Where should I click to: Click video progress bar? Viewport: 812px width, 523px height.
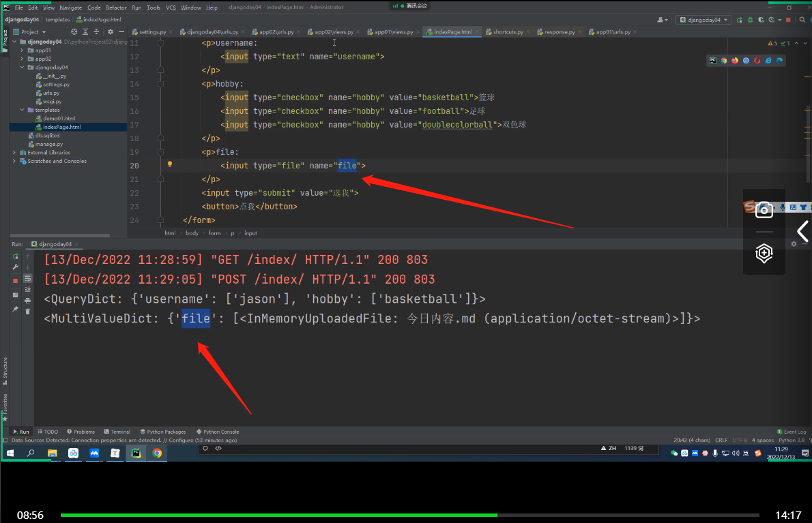409,515
